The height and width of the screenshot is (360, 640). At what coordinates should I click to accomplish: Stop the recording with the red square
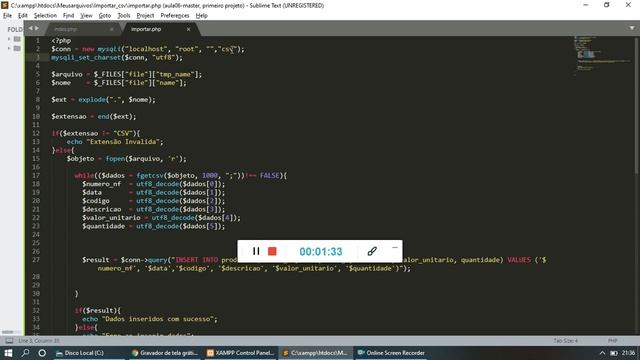click(272, 251)
